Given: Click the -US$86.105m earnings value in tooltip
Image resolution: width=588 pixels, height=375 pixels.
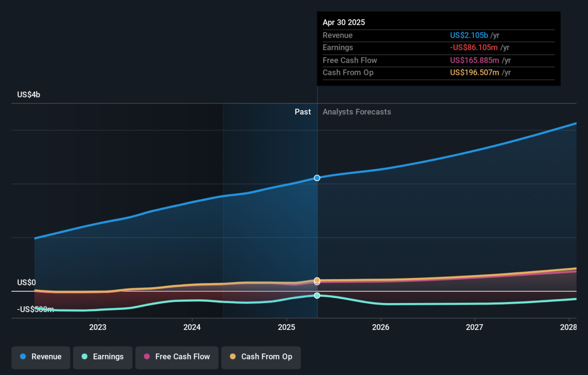Looking at the screenshot, I should pos(474,47).
